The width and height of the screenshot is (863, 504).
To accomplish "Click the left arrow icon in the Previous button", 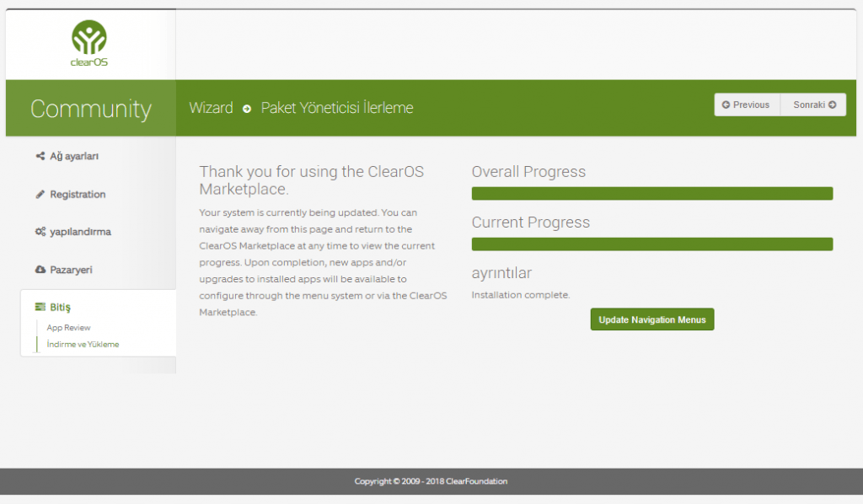I will 726,105.
